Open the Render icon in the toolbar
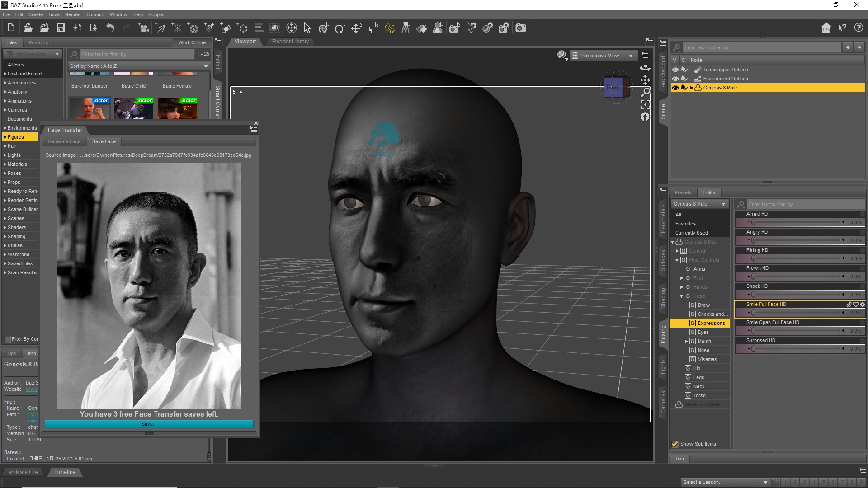 pyautogui.click(x=520, y=28)
